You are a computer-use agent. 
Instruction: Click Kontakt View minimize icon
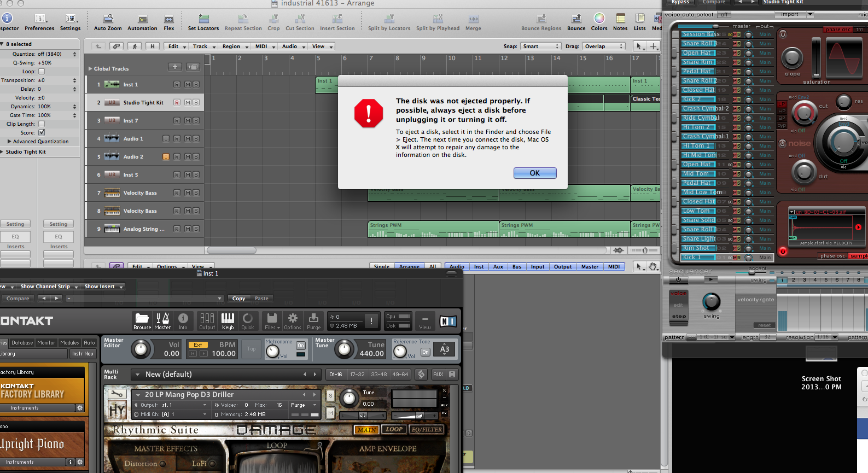click(x=425, y=321)
